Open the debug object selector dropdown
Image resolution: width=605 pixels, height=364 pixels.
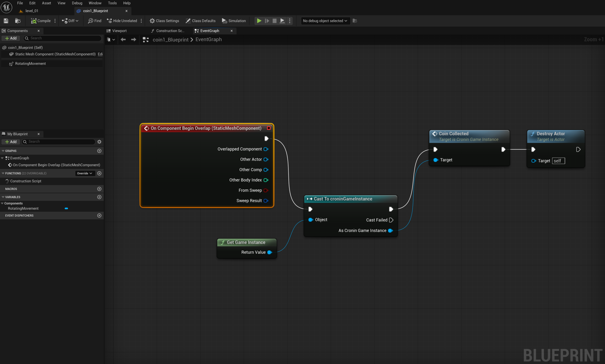click(x=325, y=21)
